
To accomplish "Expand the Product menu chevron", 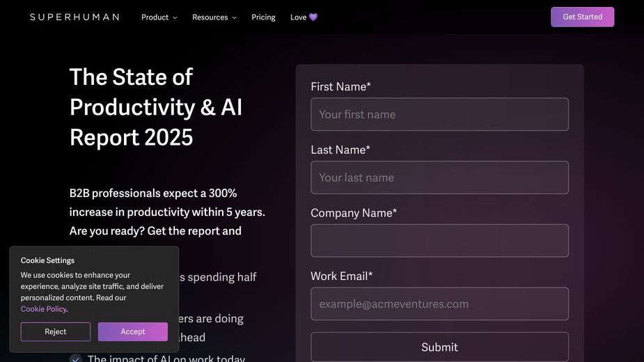I will 175,17.
